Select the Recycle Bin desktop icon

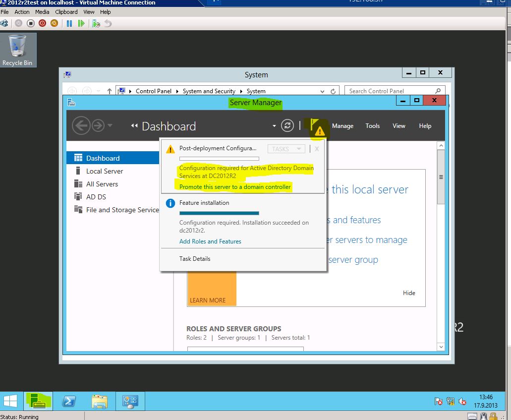click(x=17, y=50)
